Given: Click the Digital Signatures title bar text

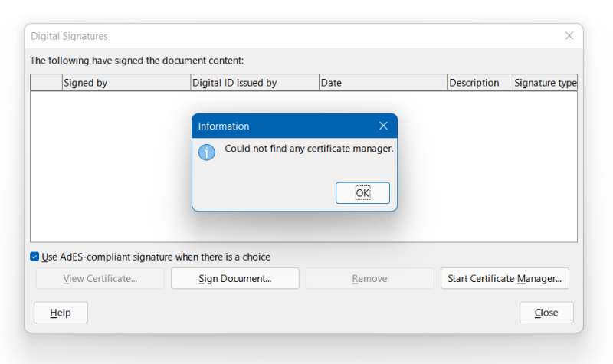Looking at the screenshot, I should point(69,36).
